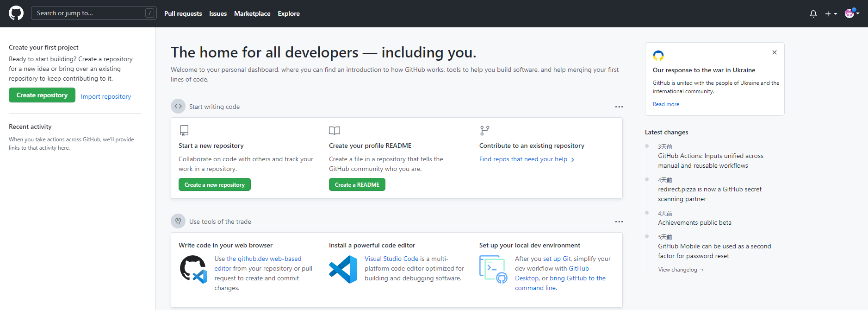The height and width of the screenshot is (310, 868).
Task: Go to Pull requests in navbar
Action: (x=183, y=14)
